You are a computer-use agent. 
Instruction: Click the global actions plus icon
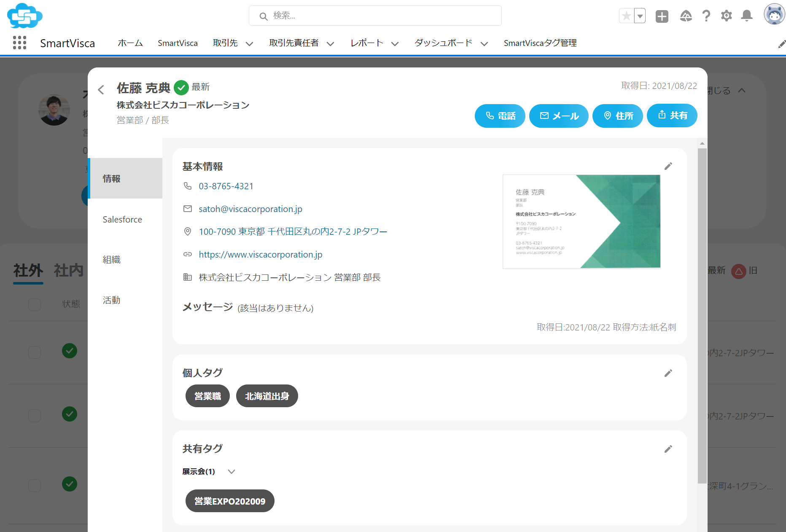pos(662,16)
